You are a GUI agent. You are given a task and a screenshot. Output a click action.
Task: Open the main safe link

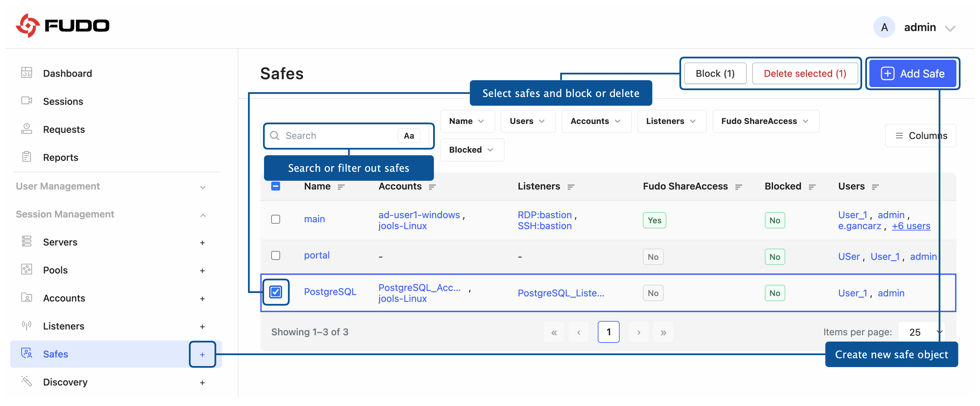[x=314, y=219]
